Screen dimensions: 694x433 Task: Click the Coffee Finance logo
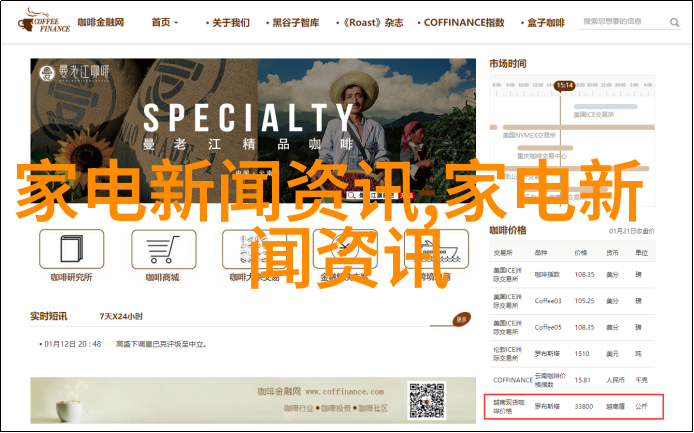pyautogui.click(x=43, y=21)
